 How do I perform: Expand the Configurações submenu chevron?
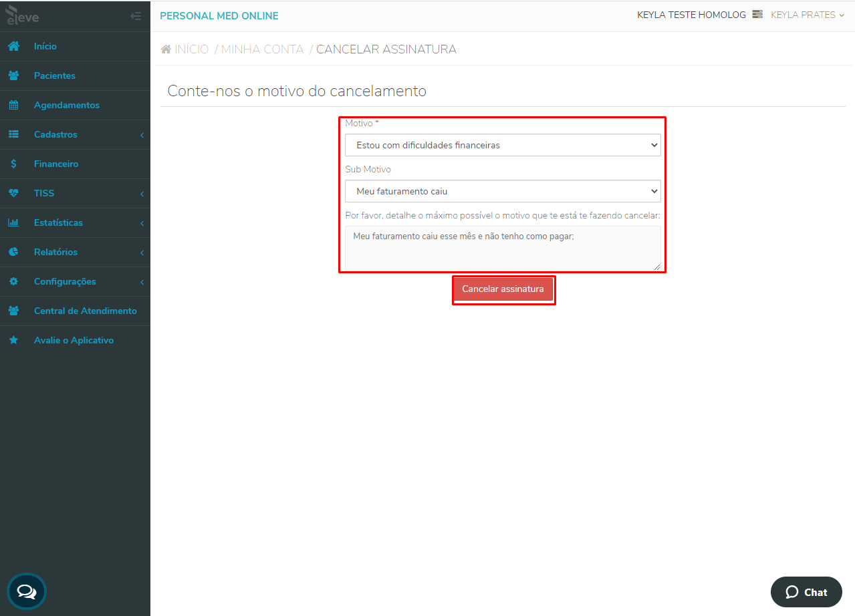142,282
